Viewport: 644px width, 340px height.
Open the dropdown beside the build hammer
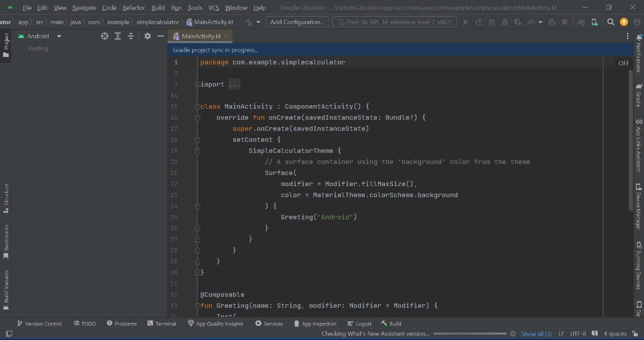258,22
